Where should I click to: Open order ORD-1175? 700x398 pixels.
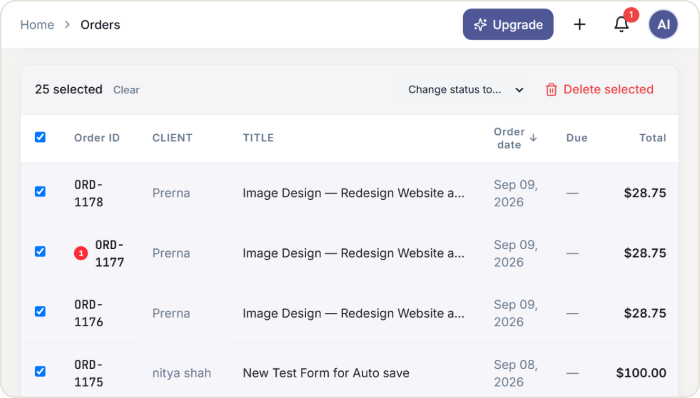pyautogui.click(x=88, y=373)
